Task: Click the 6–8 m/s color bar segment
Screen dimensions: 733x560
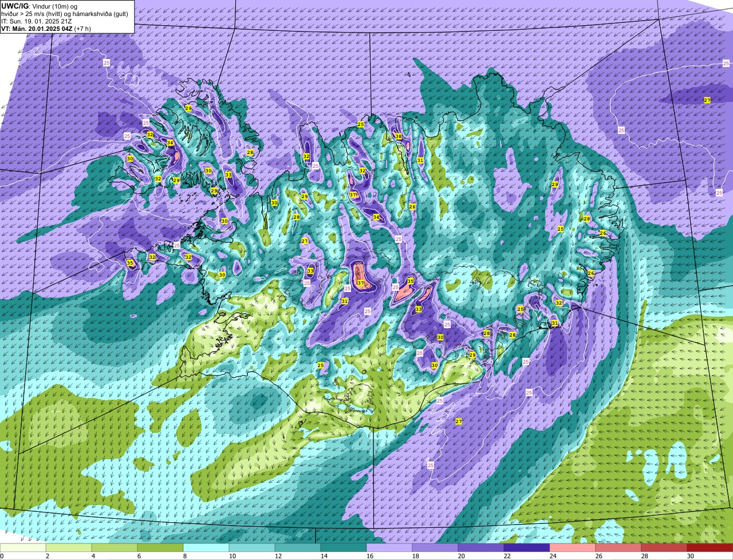Action: pyautogui.click(x=160, y=548)
